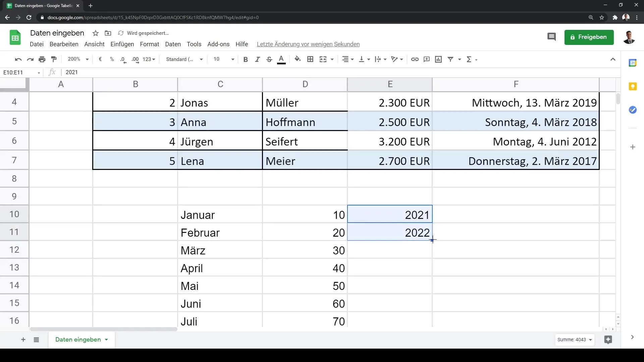The height and width of the screenshot is (362, 644).
Task: Open horizontal align dropdown
Action: [348, 59]
